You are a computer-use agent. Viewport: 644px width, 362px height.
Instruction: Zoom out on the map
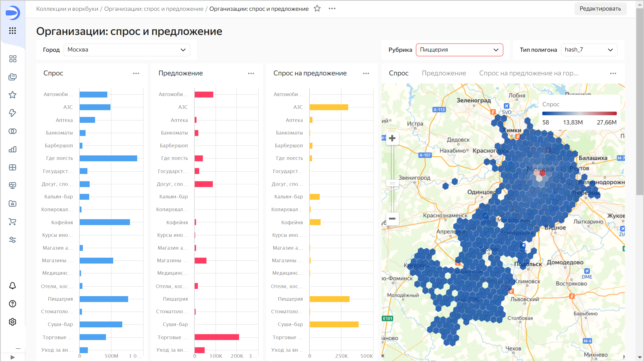click(x=392, y=218)
